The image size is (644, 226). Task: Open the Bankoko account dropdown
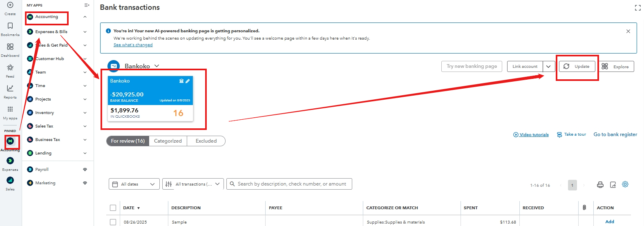157,66
